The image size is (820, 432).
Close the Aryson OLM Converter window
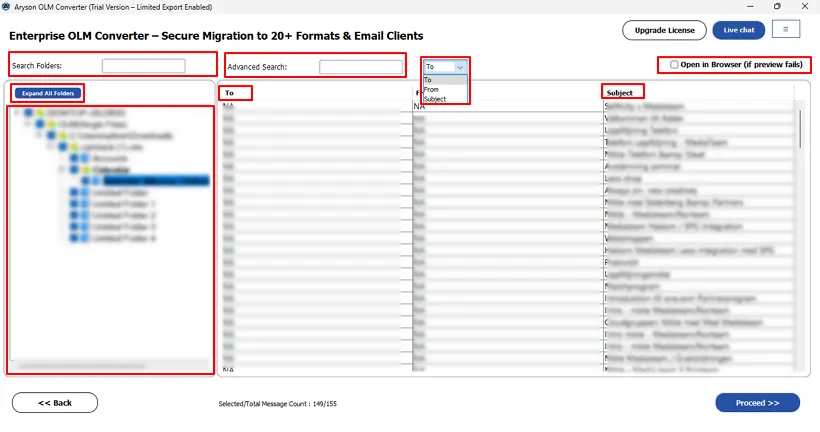pyautogui.click(x=805, y=6)
